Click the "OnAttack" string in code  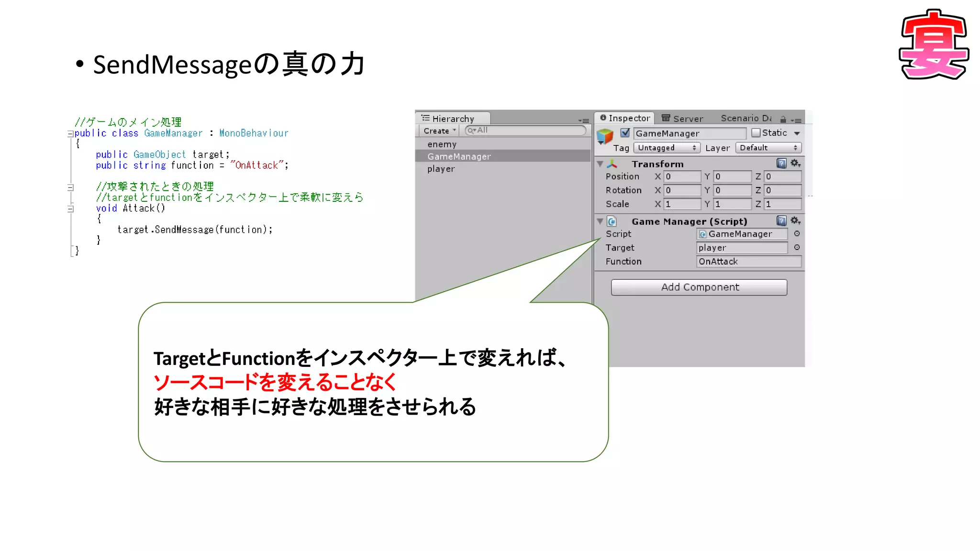click(x=257, y=165)
